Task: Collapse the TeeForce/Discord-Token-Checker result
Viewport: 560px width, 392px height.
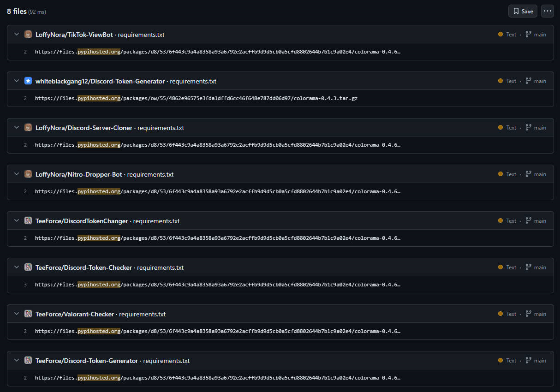Action: point(17,267)
